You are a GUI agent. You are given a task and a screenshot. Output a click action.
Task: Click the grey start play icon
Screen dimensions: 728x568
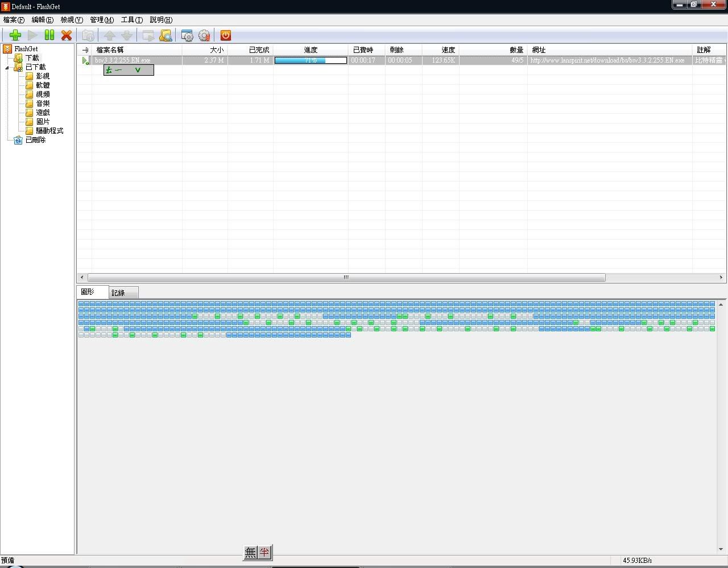32,35
